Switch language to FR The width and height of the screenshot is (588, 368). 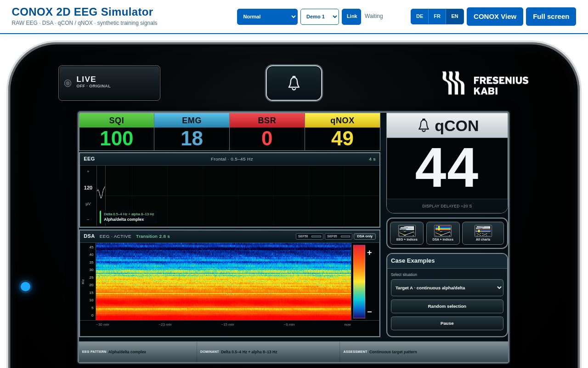(437, 17)
